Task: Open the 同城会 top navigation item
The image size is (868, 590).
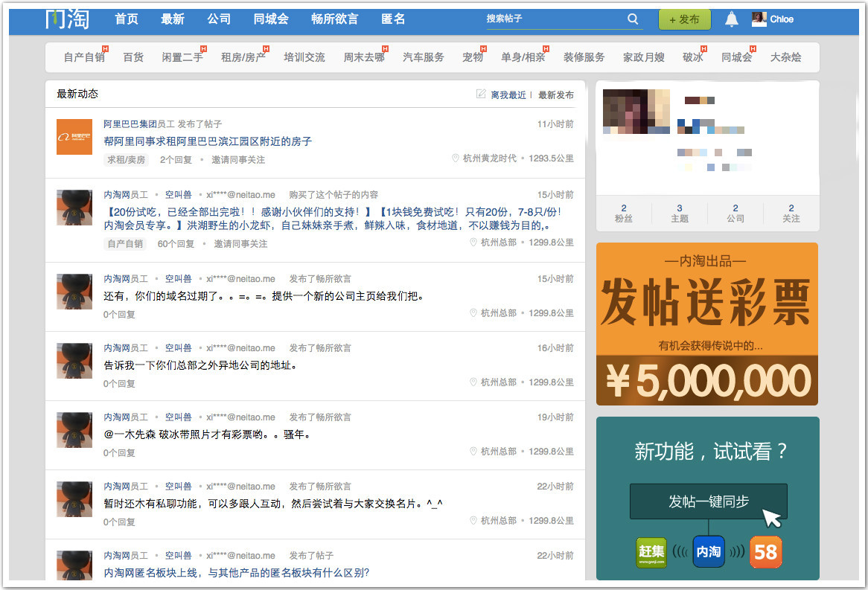Action: tap(270, 19)
